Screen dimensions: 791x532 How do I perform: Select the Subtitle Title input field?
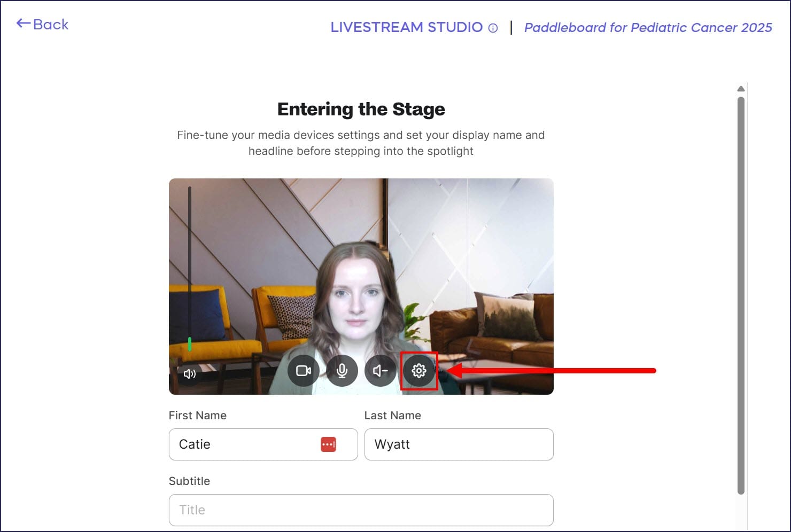click(x=361, y=510)
